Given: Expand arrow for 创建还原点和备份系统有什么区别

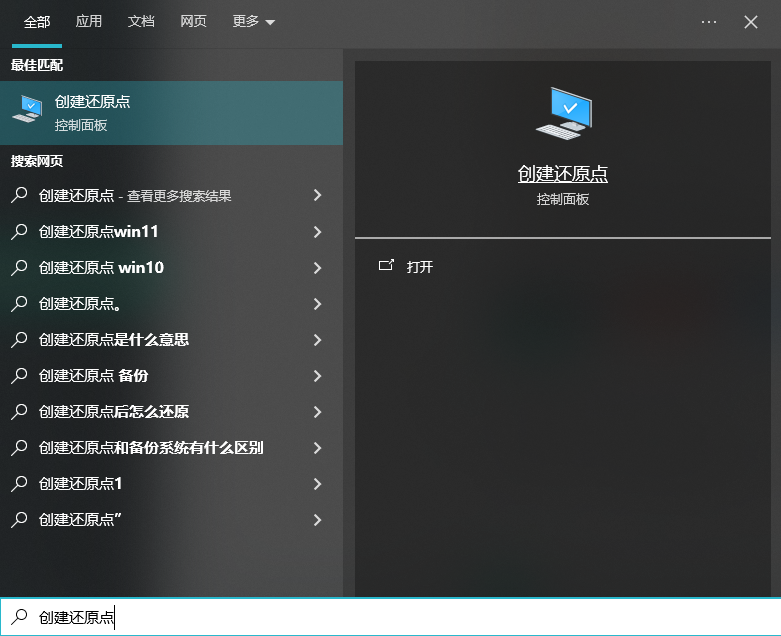Looking at the screenshot, I should [317, 448].
